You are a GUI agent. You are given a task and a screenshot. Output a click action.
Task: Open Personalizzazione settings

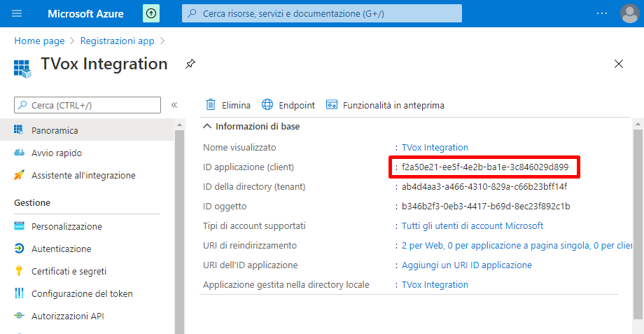pos(66,226)
